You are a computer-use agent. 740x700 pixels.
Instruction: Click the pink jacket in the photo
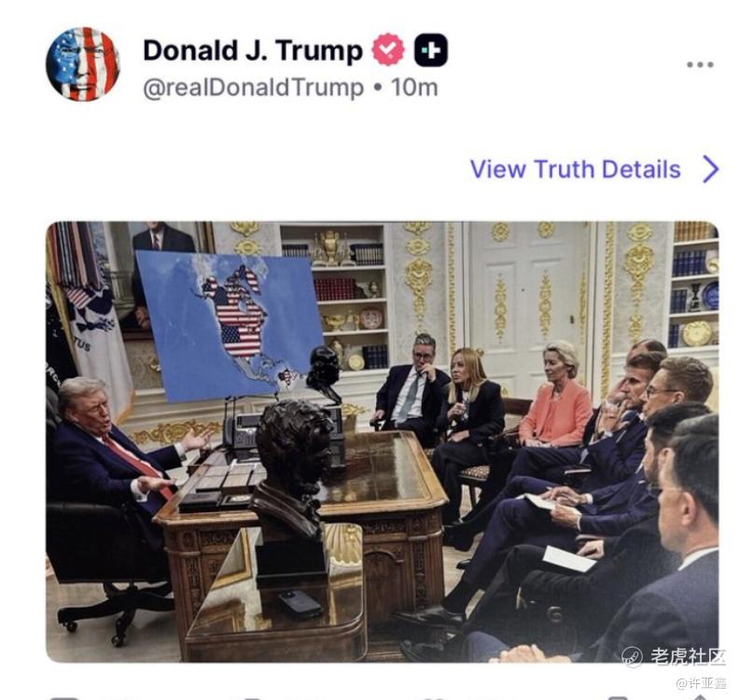[x=556, y=414]
